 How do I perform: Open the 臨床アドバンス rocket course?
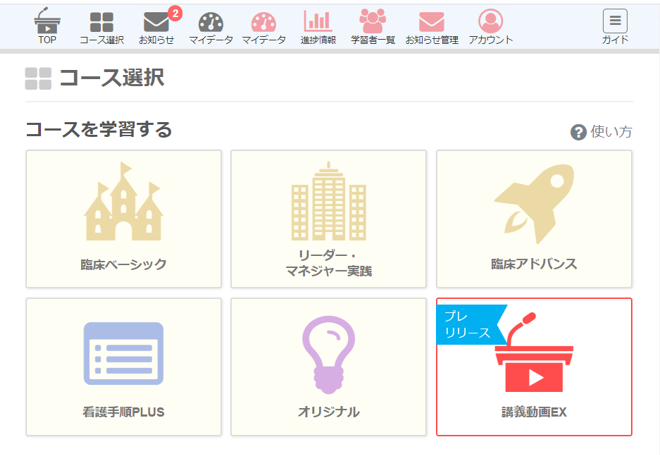(534, 219)
